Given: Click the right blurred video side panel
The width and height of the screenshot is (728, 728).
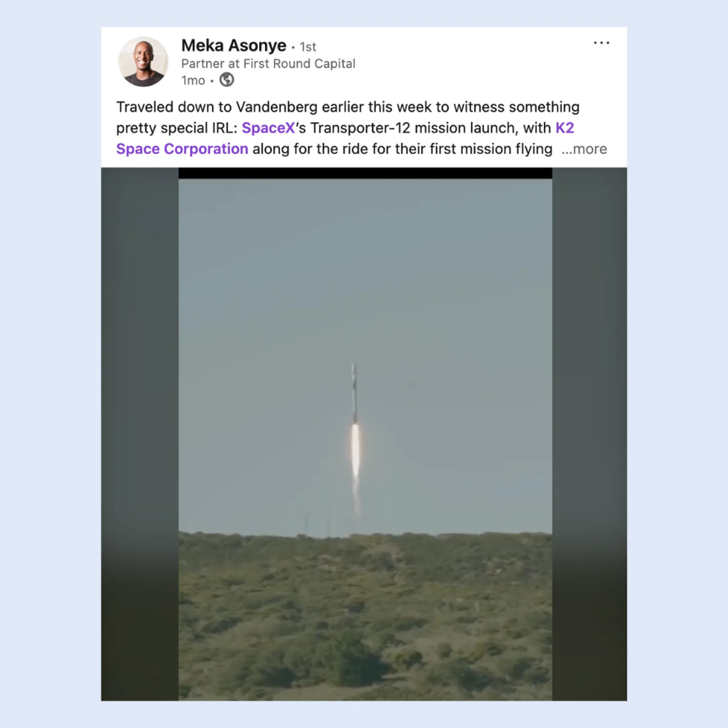Looking at the screenshot, I should pos(589,434).
